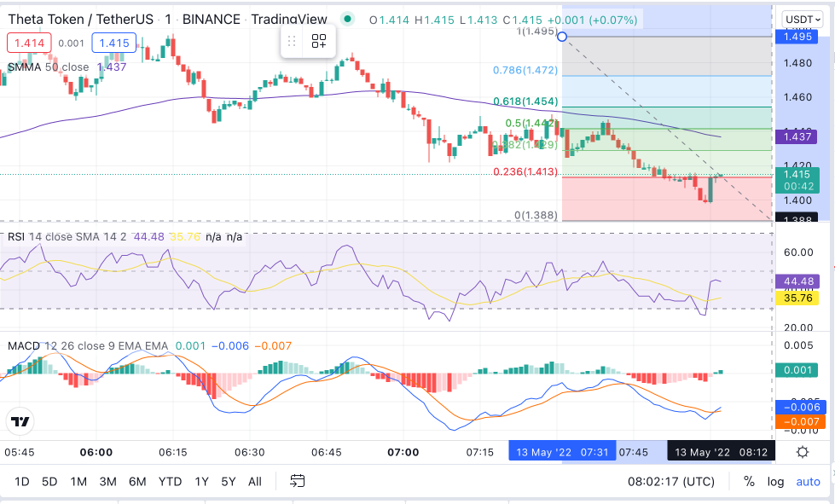
Task: Select the 1Y time range
Action: tap(201, 482)
